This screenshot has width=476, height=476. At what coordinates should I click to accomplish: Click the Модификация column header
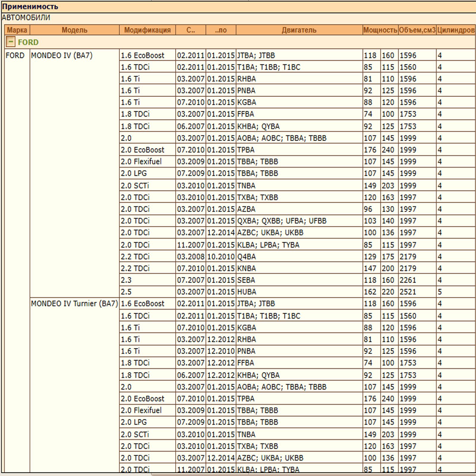[147, 30]
